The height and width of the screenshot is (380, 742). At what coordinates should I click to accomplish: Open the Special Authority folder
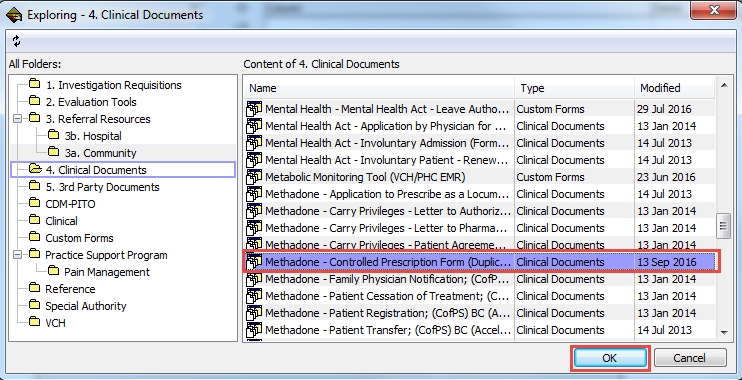coord(86,306)
